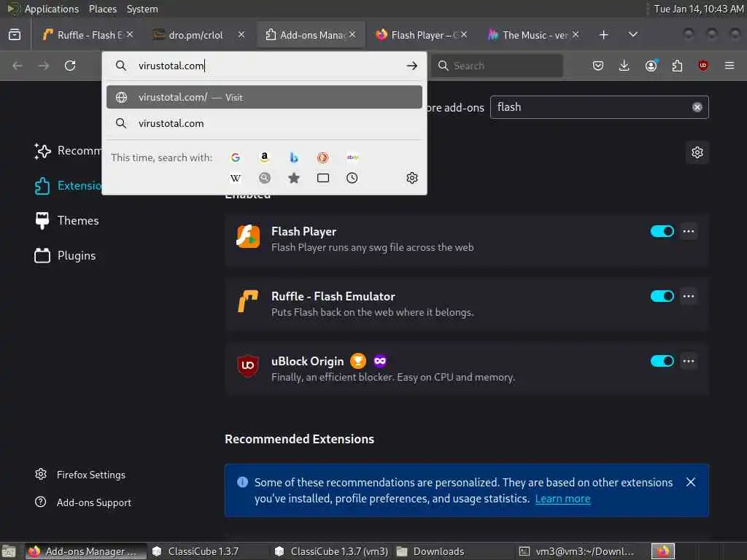Choose the virustotal.com/ Visit suggestion

tap(264, 97)
